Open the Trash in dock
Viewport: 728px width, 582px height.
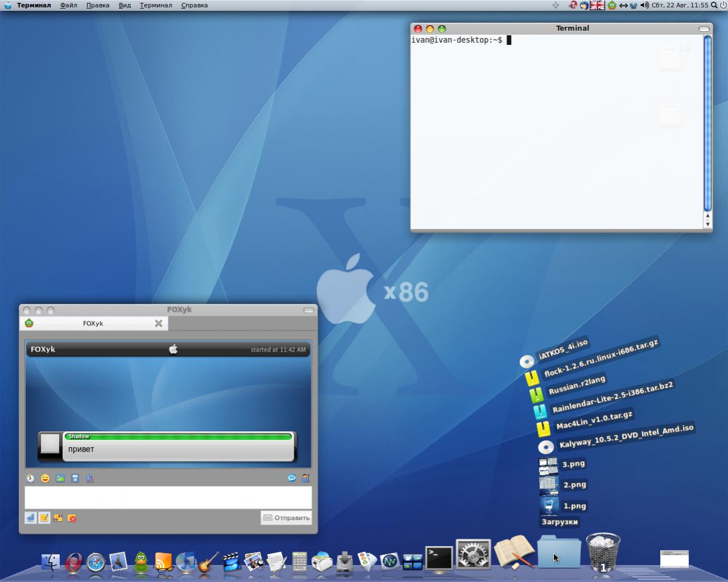603,551
